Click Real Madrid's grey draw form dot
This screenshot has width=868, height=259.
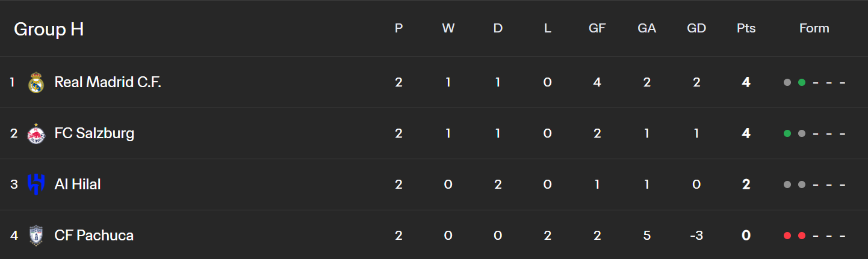[787, 82]
